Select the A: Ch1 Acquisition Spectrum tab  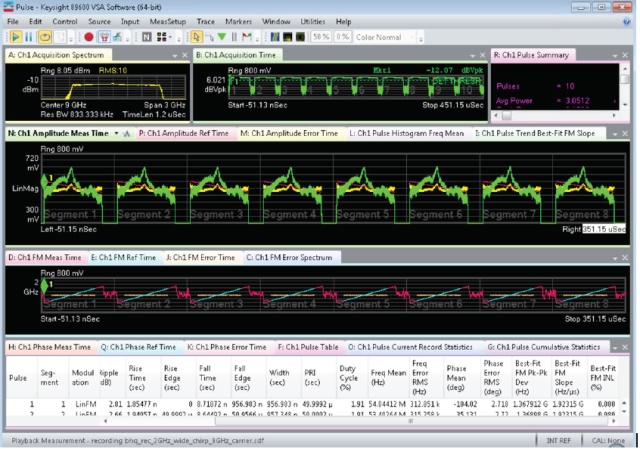pos(56,55)
